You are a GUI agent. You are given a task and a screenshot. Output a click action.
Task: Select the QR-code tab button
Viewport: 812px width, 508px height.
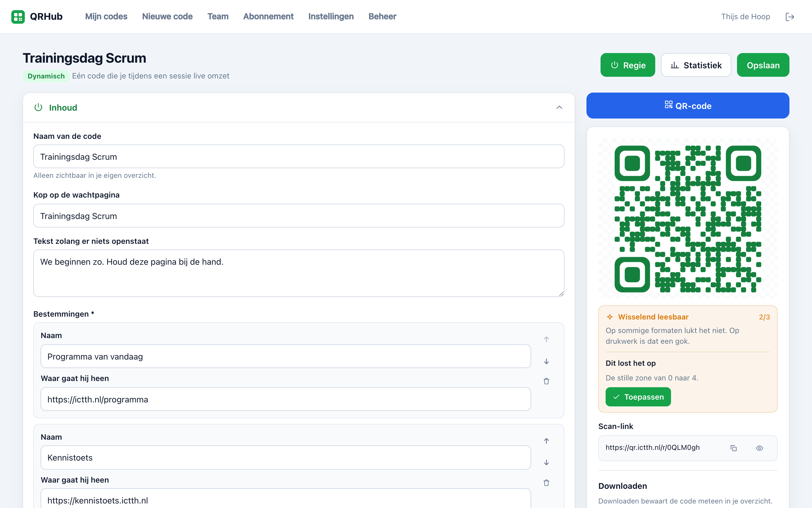[x=687, y=106]
